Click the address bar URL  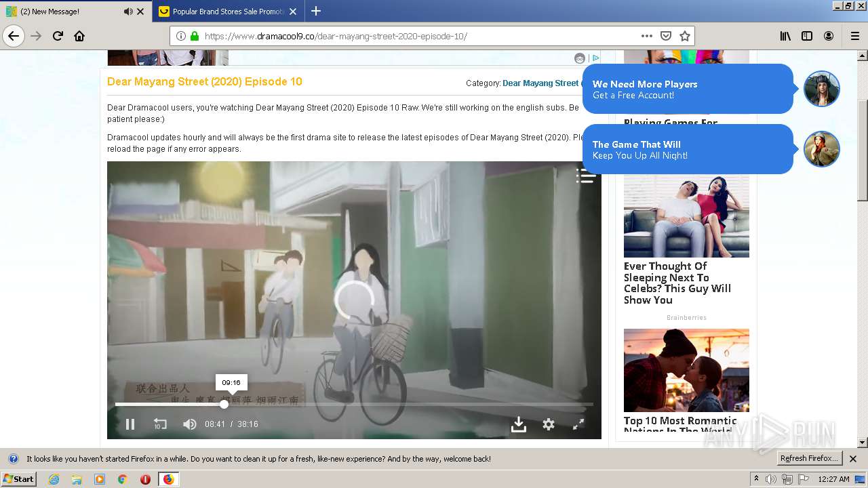[335, 36]
